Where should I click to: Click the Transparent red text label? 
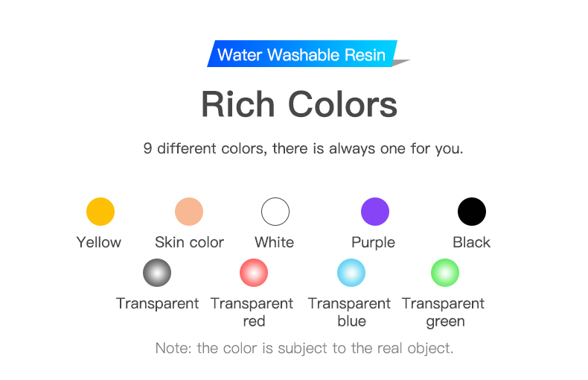point(252,312)
